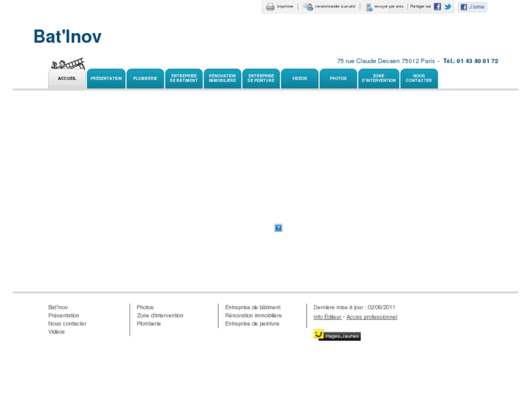Click the footer Nous contacter link
Viewport: 532px width, 399px height.
pyautogui.click(x=67, y=324)
